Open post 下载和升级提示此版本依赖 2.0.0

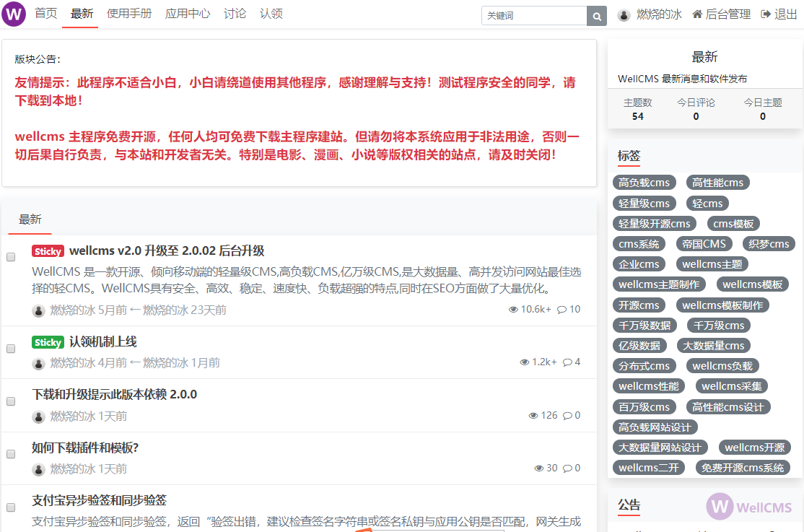[114, 395]
